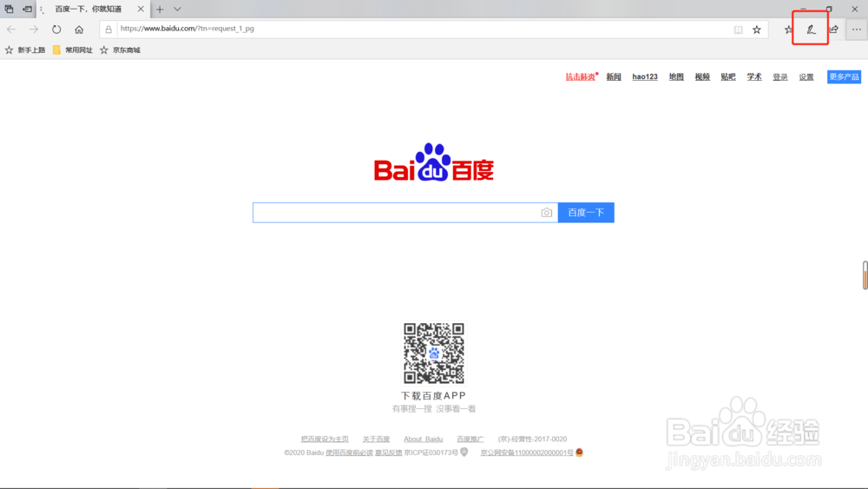868x489 pixels.
Task: Open 意见反馈 feedback link
Action: (x=389, y=453)
